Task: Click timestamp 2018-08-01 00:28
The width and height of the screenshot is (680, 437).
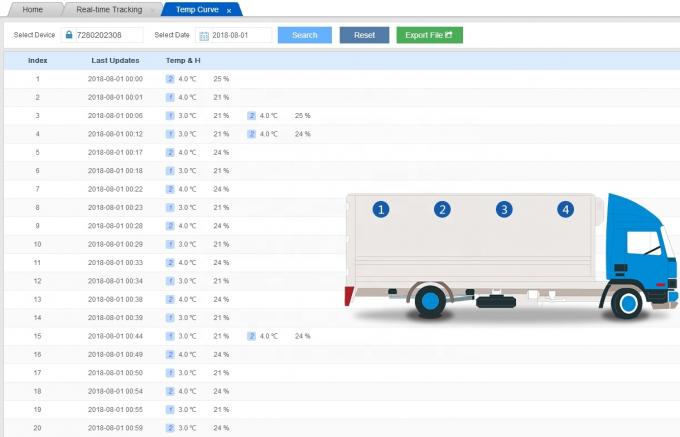Action: (115, 226)
